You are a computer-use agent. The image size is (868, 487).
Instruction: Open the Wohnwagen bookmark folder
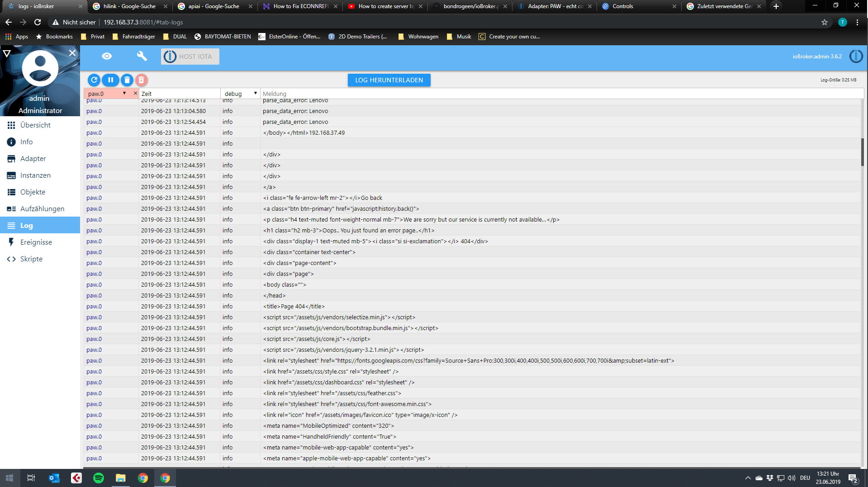418,37
